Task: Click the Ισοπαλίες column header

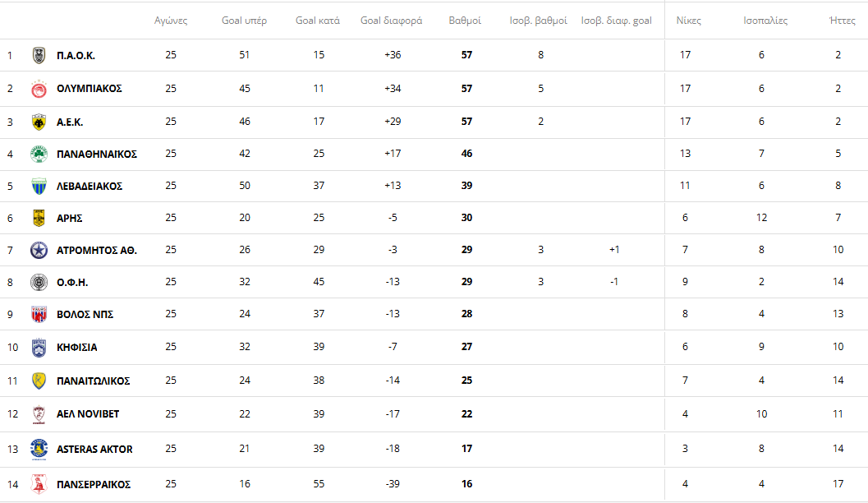Action: [765, 21]
